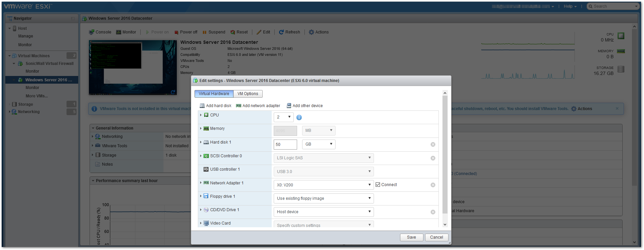644x250 pixels.
Task: Expand the Video Card row
Action: pos(201,223)
